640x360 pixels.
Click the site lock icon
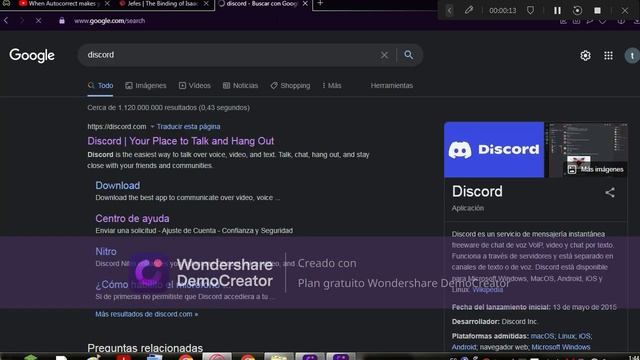[62, 20]
